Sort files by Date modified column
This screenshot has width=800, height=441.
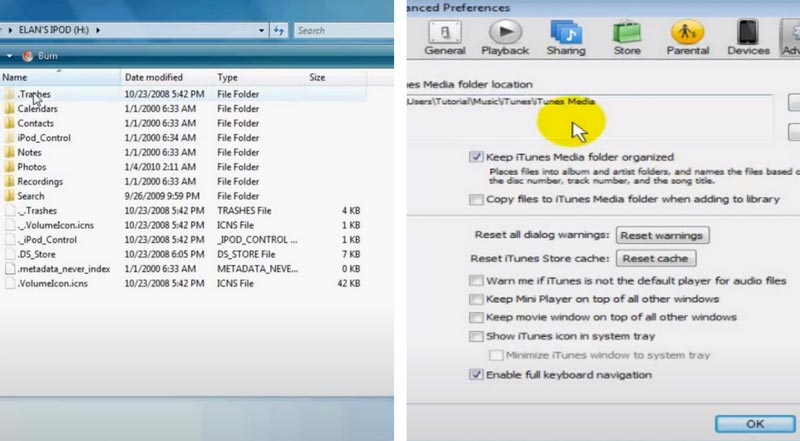pyautogui.click(x=167, y=78)
